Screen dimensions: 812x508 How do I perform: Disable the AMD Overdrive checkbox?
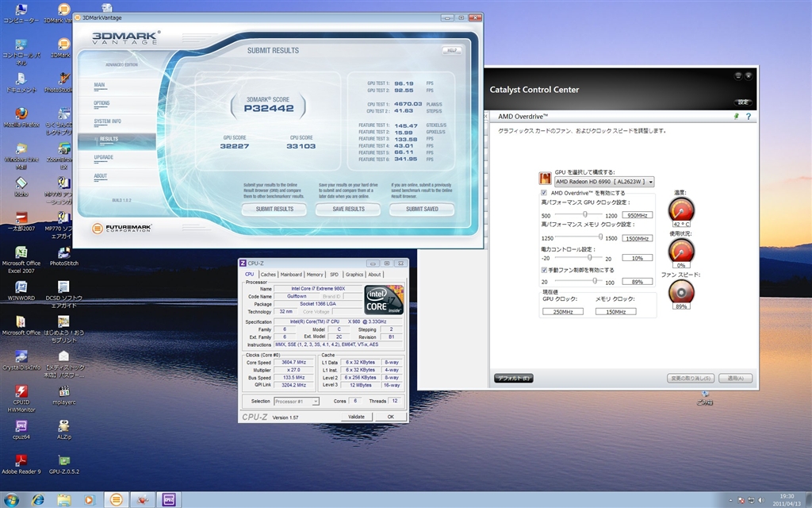(x=543, y=193)
